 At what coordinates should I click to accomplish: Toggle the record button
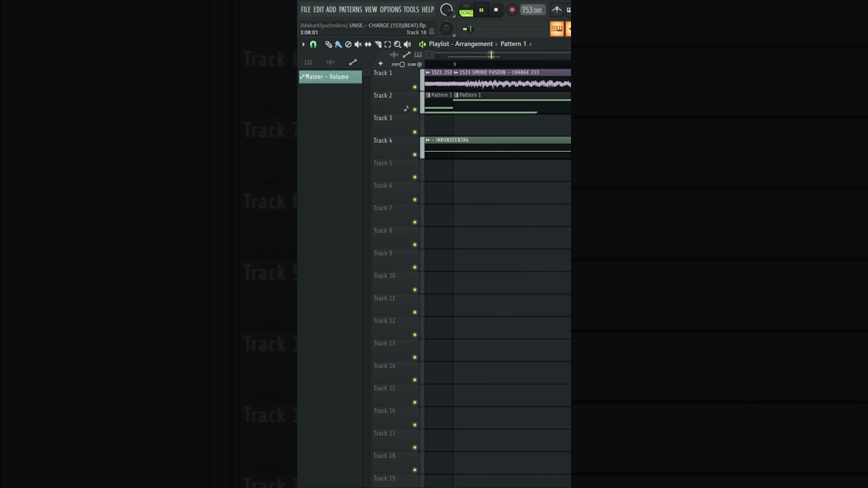pyautogui.click(x=512, y=9)
